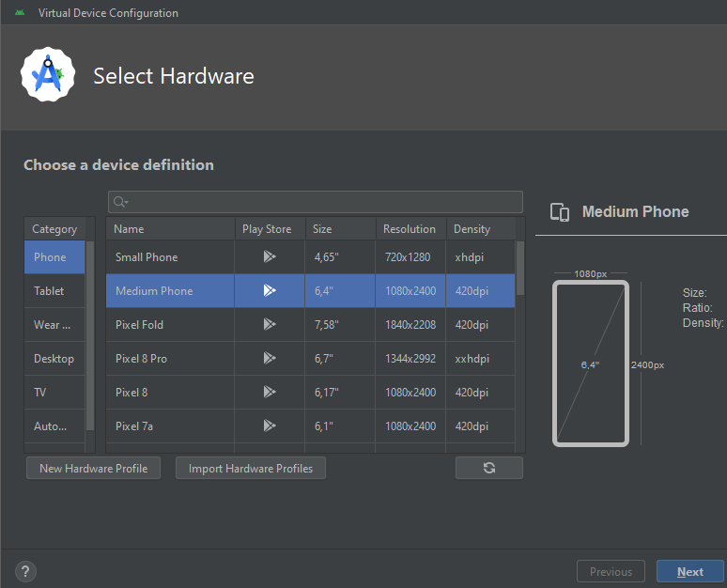The width and height of the screenshot is (727, 588).
Task: Click the Play Store icon for Pixel 7a
Action: [270, 426]
